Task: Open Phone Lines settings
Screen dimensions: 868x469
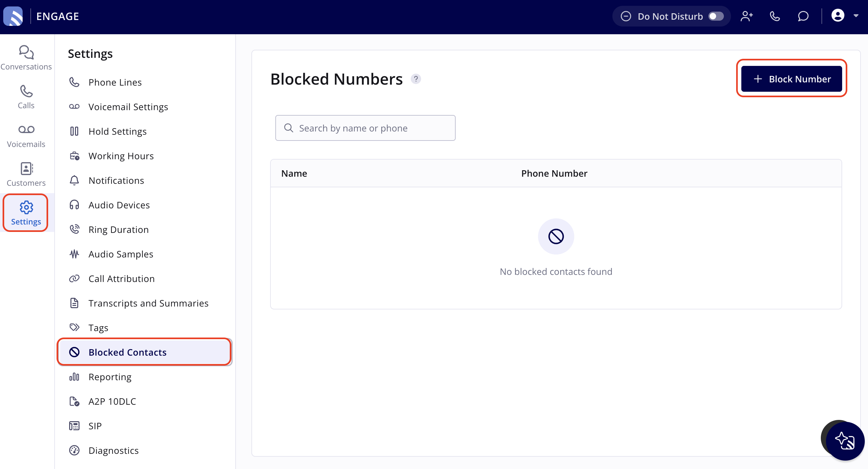Action: [x=145, y=82]
